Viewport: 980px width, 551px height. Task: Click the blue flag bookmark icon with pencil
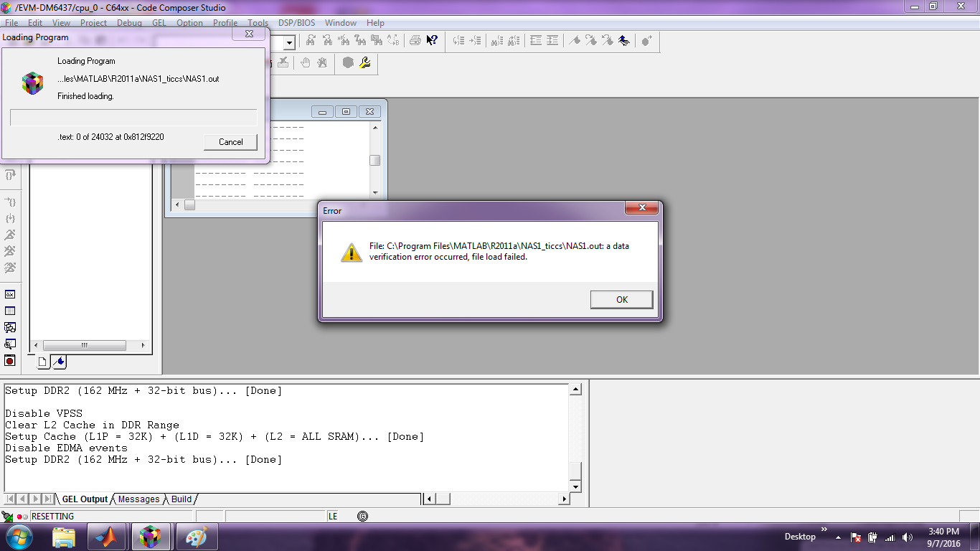tap(624, 41)
